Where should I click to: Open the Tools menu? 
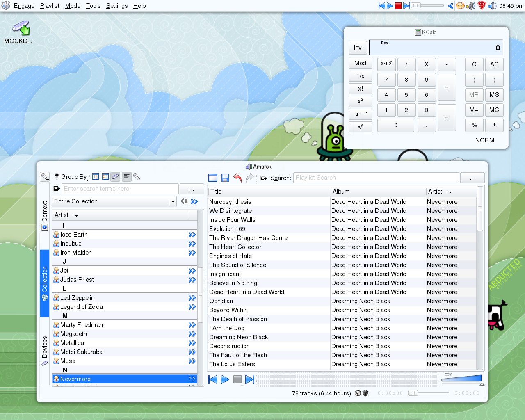click(x=93, y=6)
